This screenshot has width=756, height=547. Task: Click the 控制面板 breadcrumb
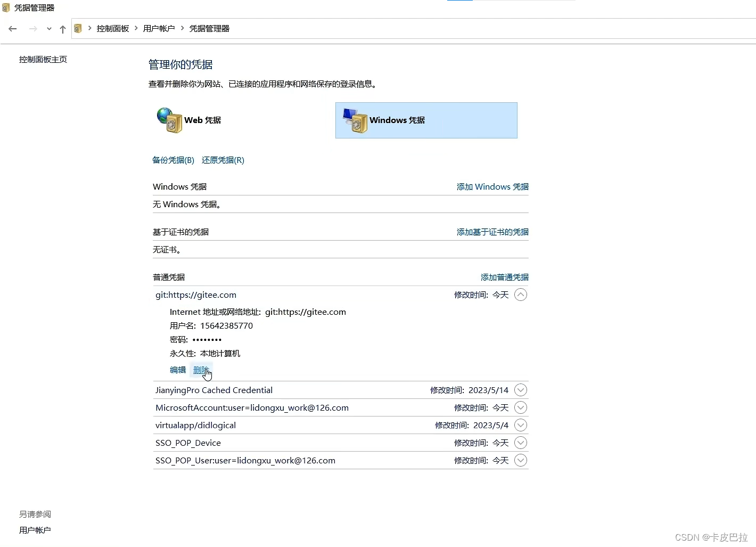(113, 29)
